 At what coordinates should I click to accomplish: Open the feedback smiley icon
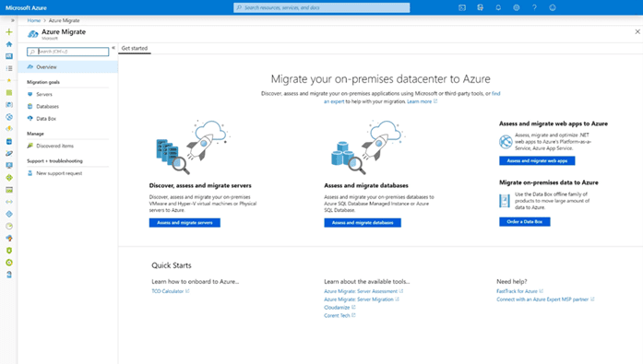point(553,7)
